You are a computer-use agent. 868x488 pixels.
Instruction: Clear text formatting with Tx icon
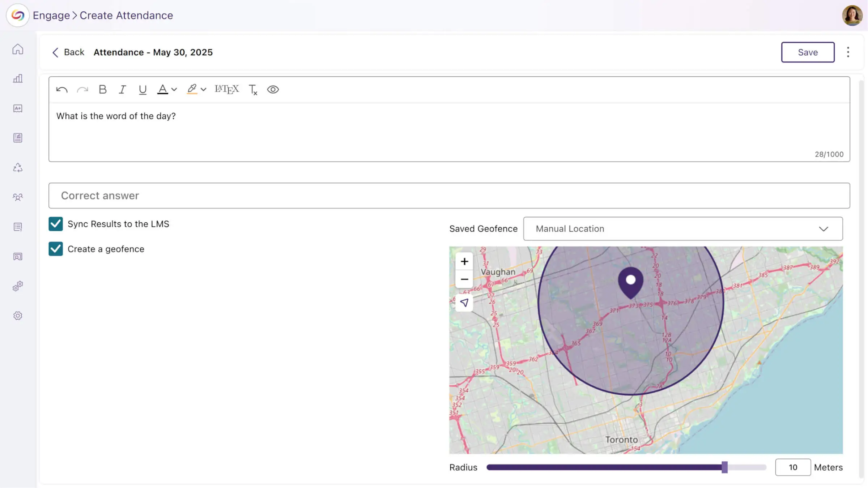pos(253,90)
